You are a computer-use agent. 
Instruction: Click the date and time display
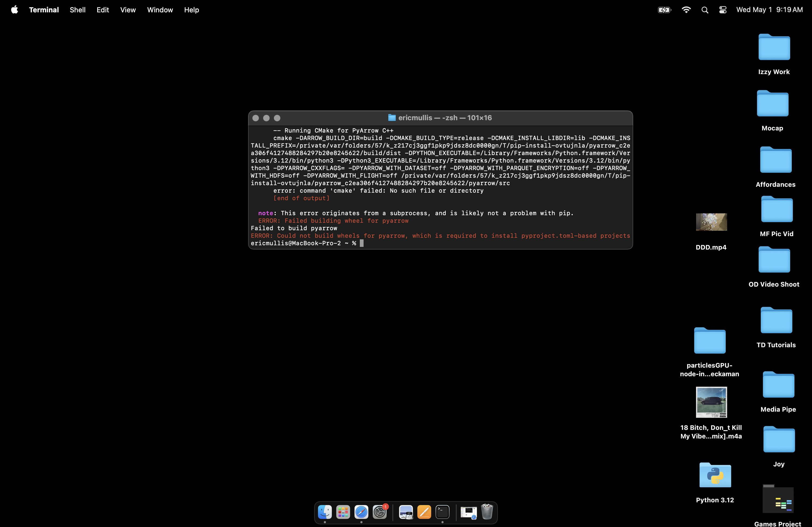pos(769,10)
